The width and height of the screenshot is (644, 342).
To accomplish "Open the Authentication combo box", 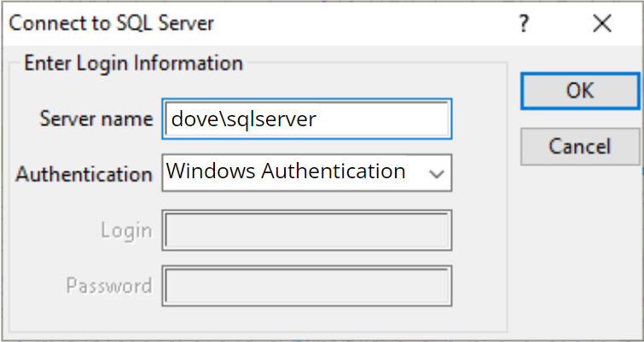I will 305,172.
